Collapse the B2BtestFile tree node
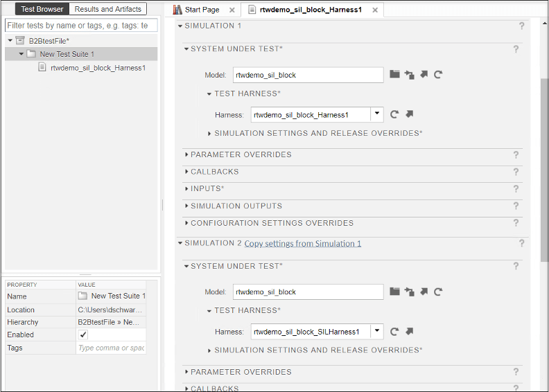Screen dimensions: 549x392 coord(10,41)
